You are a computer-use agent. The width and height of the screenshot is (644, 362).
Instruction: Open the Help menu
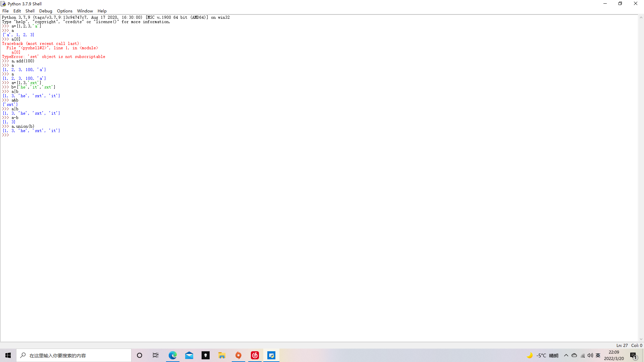pyautogui.click(x=102, y=11)
